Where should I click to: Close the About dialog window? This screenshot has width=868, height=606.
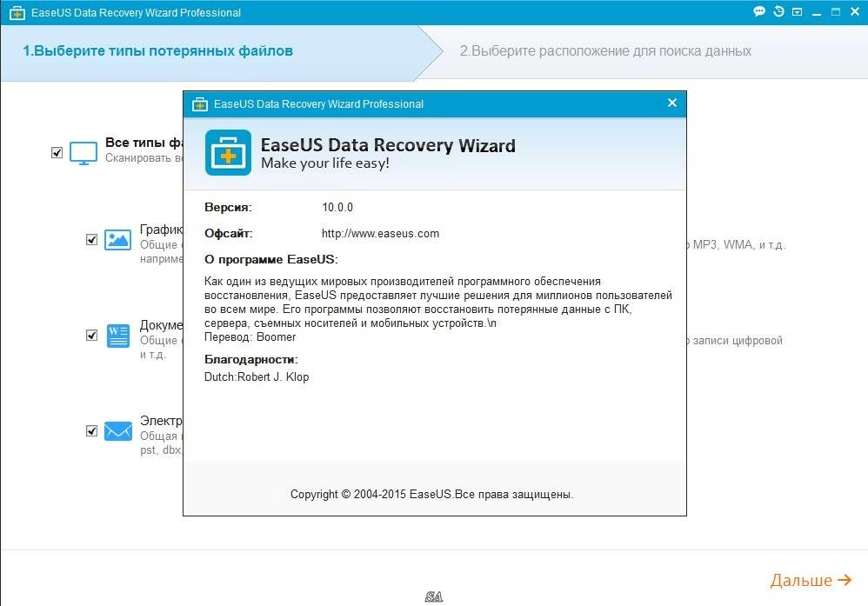[x=672, y=103]
